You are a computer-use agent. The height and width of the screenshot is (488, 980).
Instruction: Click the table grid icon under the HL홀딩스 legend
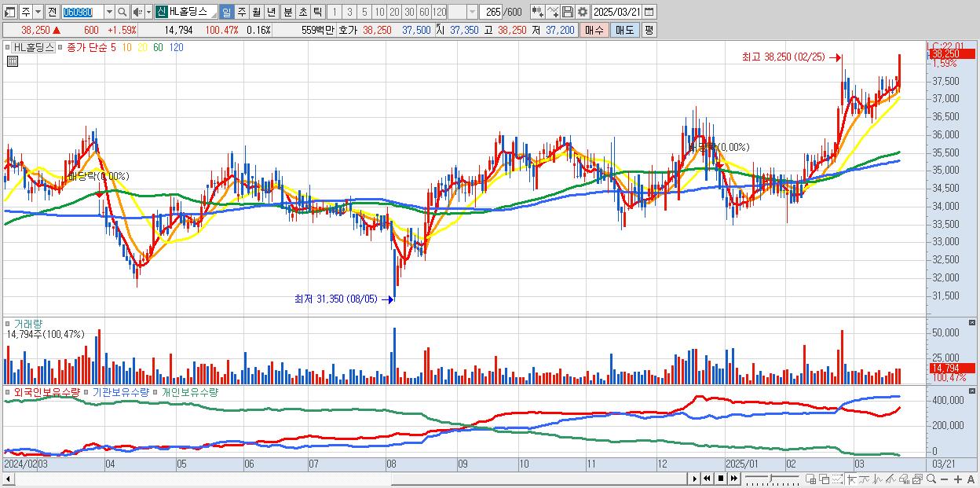click(x=13, y=61)
